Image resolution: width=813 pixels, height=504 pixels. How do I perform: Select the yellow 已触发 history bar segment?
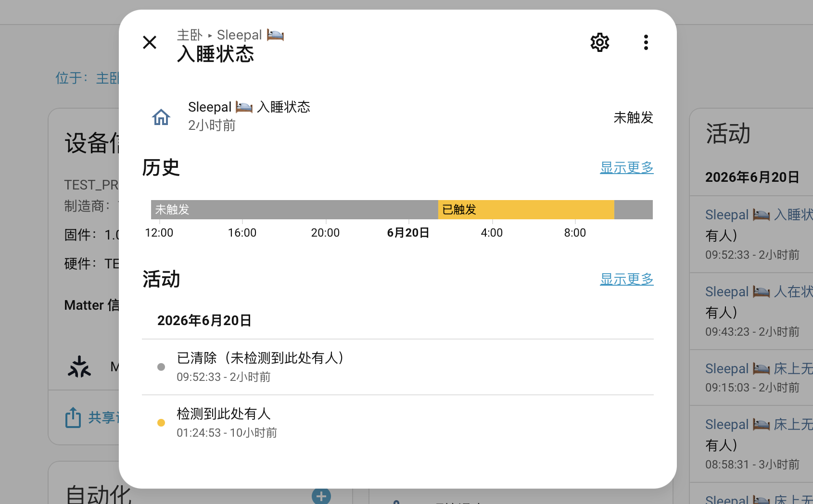click(526, 210)
